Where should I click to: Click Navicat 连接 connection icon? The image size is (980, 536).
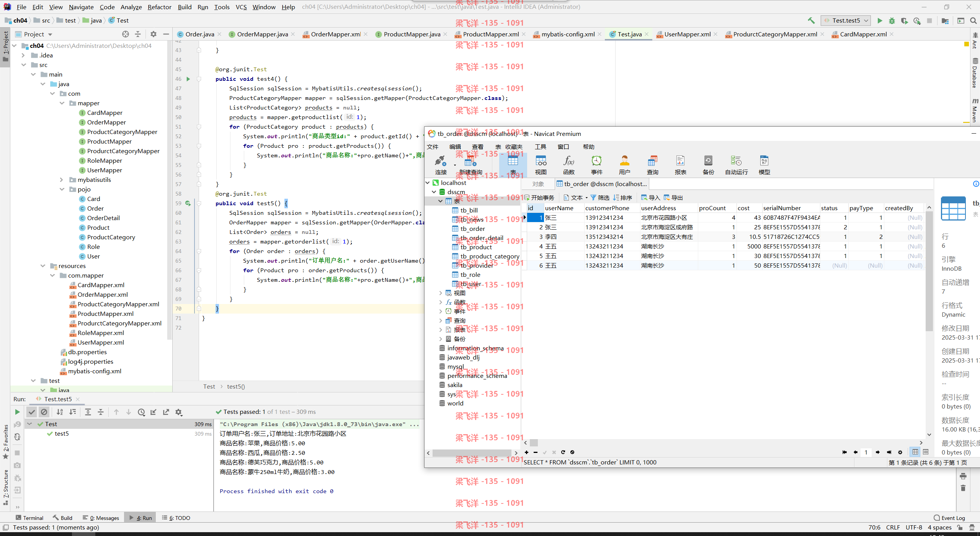click(x=441, y=165)
